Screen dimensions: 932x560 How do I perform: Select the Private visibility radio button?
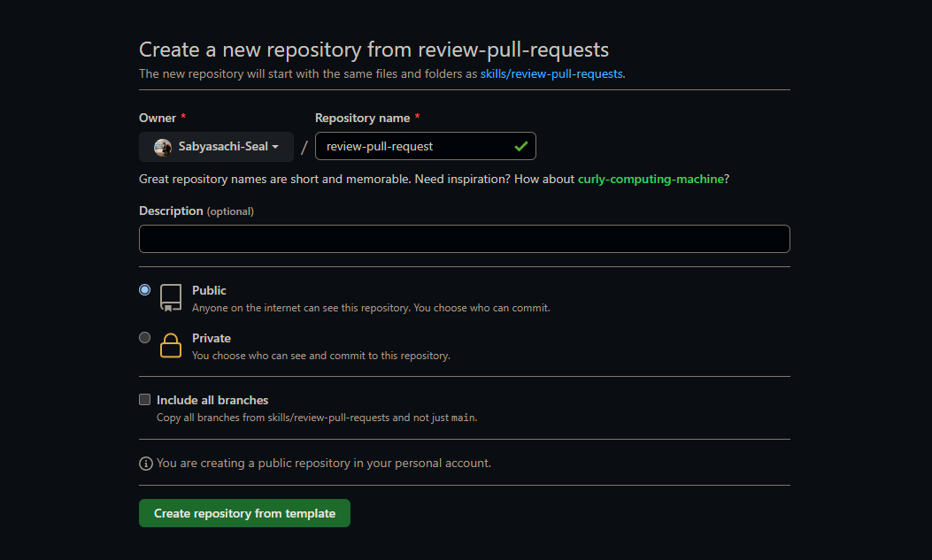(144, 337)
